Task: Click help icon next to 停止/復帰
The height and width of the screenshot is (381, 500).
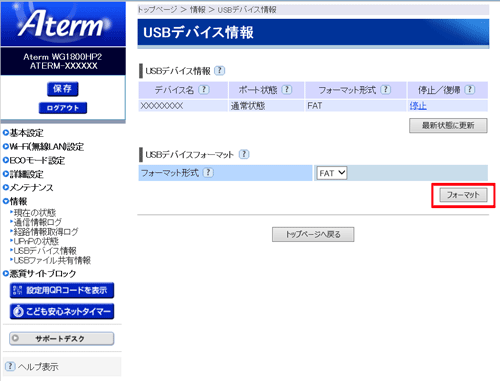Action: pos(470,90)
